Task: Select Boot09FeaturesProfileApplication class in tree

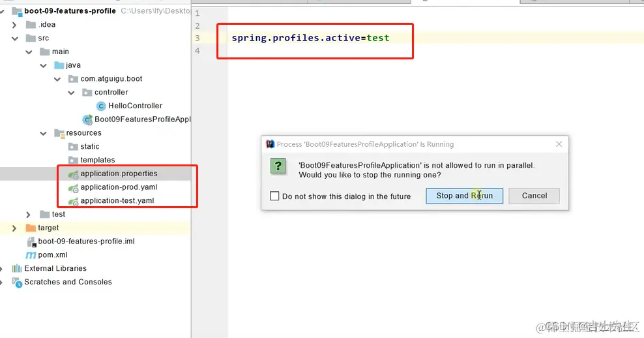Action: coord(143,119)
